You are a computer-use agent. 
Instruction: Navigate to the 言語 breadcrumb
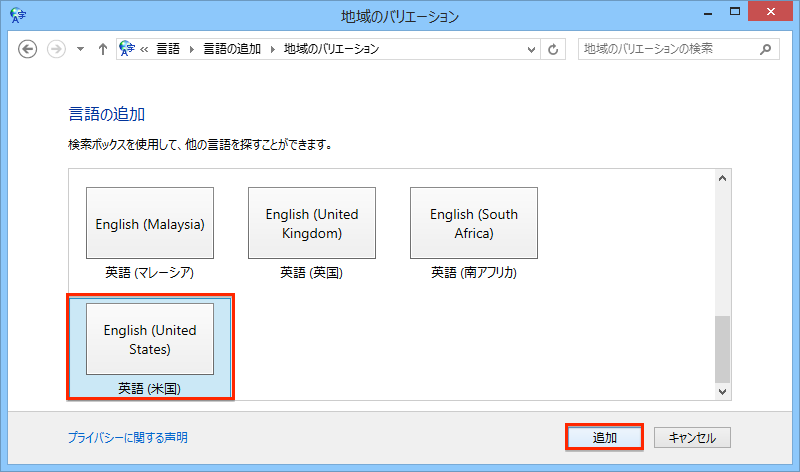[169, 49]
